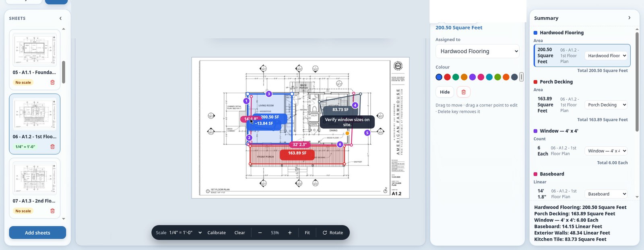Click count marker 5 on plan

367,133
